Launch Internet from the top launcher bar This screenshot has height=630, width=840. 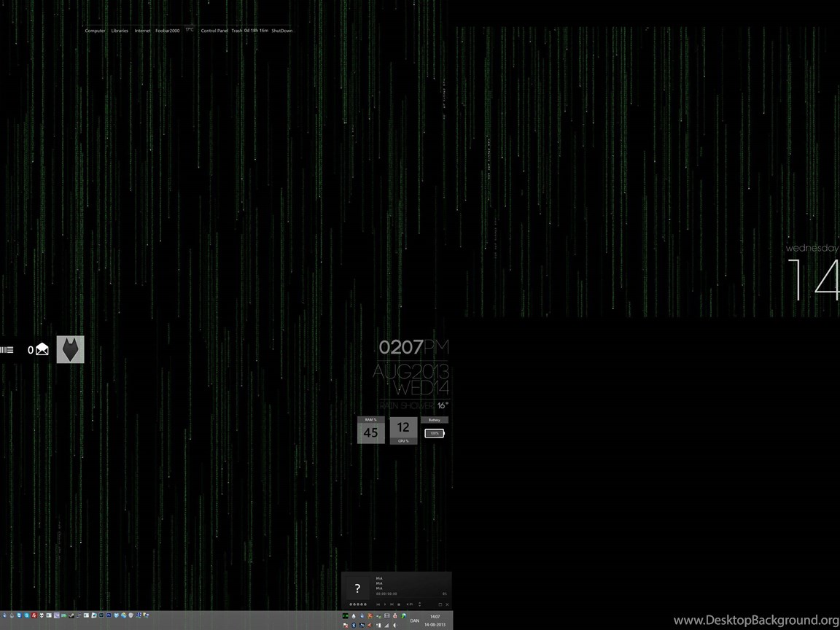pyautogui.click(x=142, y=31)
